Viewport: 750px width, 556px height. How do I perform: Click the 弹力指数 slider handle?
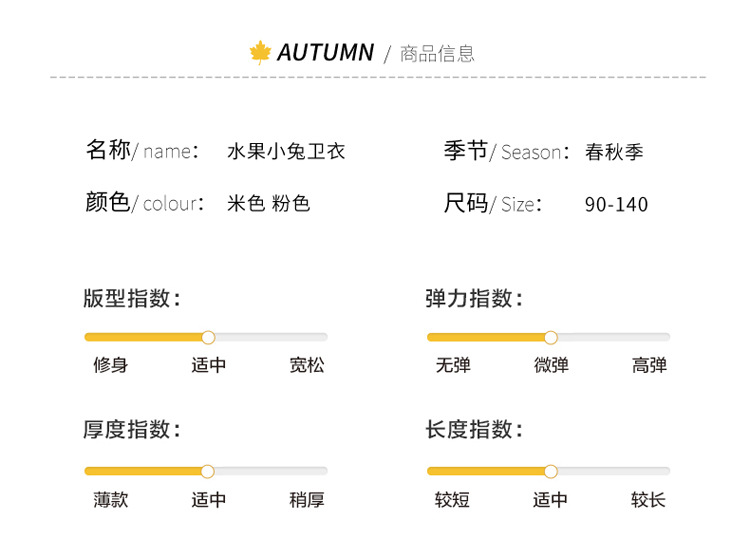point(551,337)
